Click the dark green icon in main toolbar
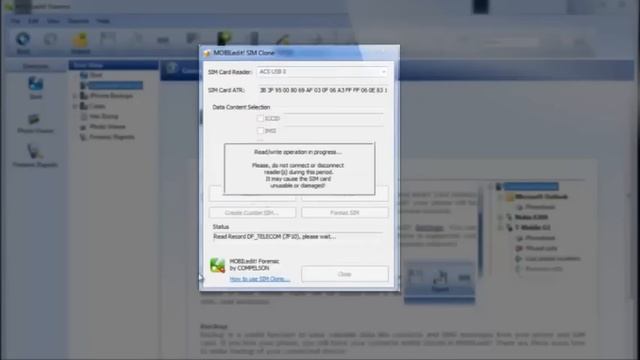Viewport: 640px width, 360px height. click(224, 38)
